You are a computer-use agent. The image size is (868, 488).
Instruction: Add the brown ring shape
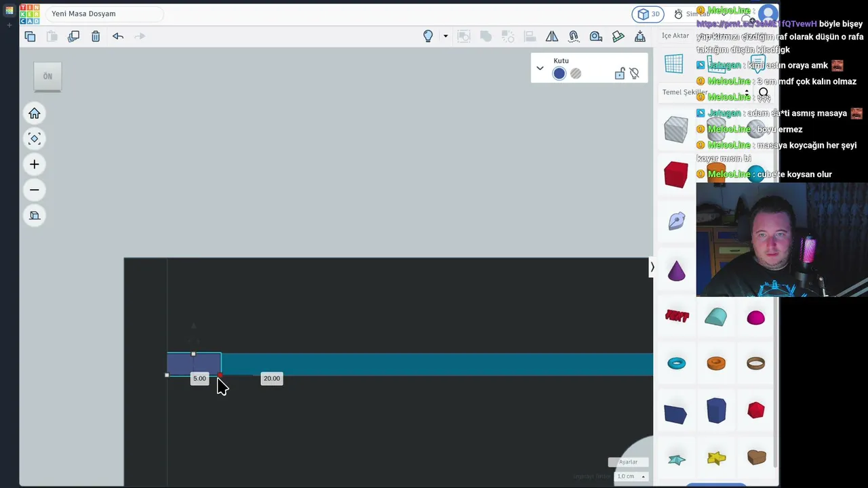coord(755,363)
